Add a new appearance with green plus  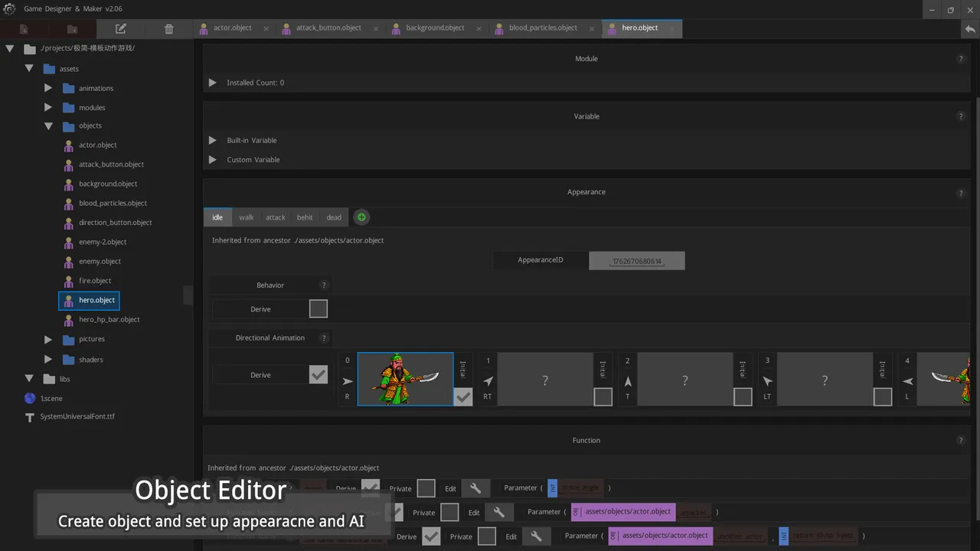tap(361, 217)
